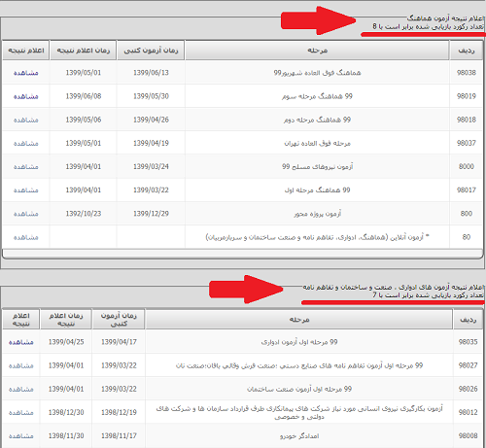Click the اعلام نتیجه آزمون های ادواری section title
The height and width of the screenshot is (448, 486).
pos(393,287)
